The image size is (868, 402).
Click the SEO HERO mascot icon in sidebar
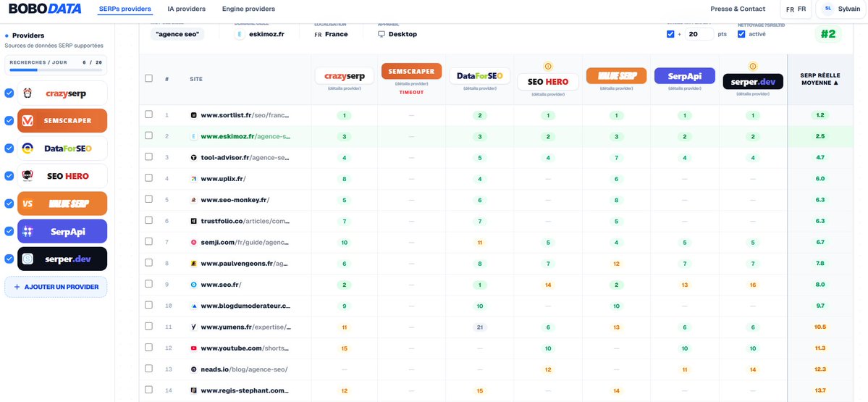[x=28, y=176]
